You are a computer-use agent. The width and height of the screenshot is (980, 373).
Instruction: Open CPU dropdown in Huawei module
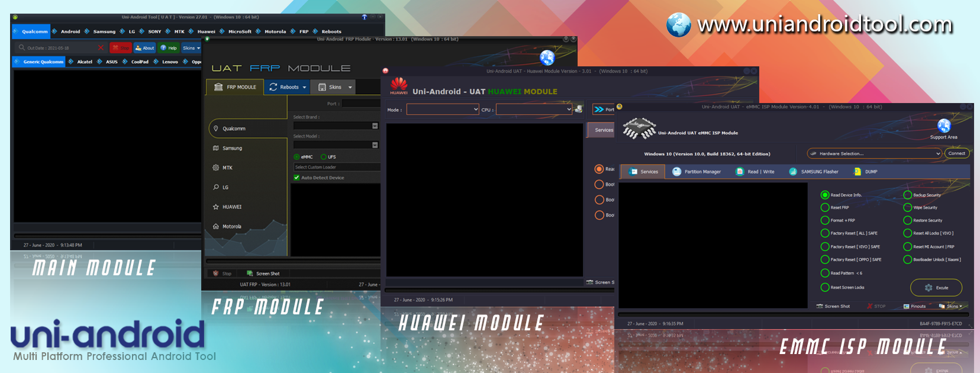(x=534, y=110)
